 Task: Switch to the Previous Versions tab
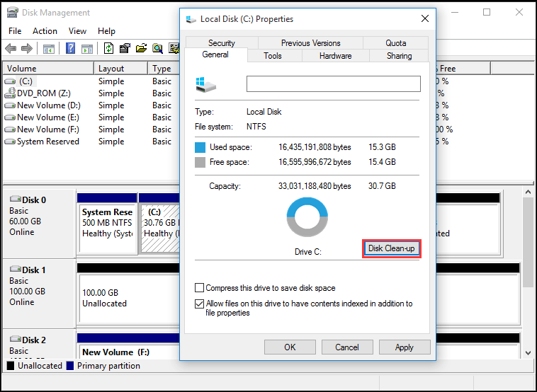(x=310, y=42)
